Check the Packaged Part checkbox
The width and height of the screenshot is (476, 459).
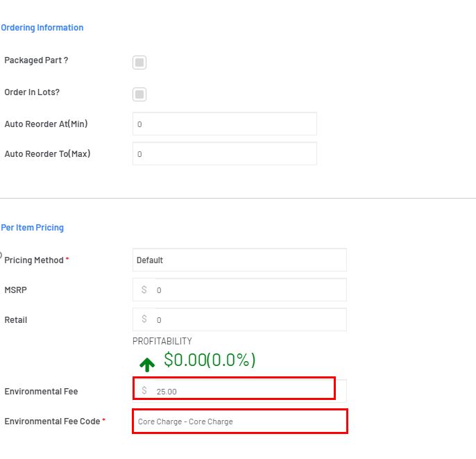(139, 62)
